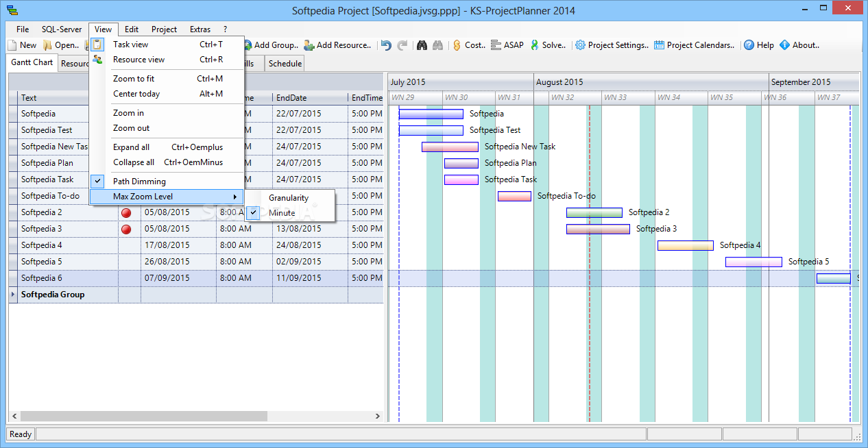Select the green Softpedia 2 bar

coord(594,212)
